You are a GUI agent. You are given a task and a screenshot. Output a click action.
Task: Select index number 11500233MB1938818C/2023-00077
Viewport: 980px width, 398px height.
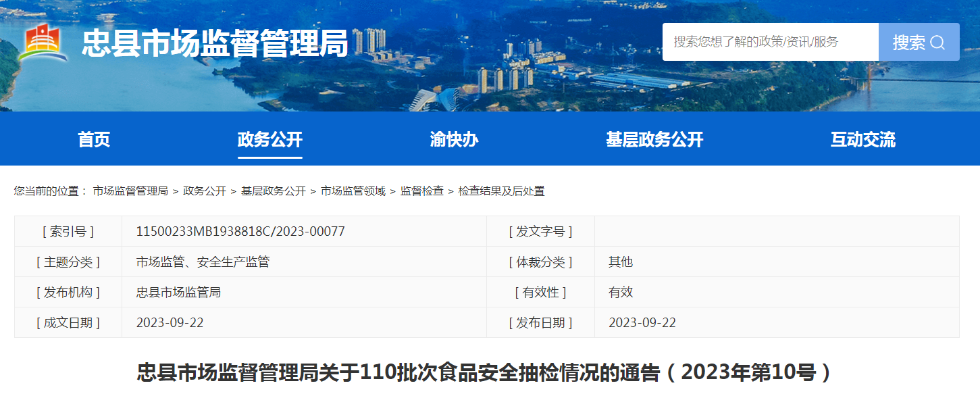240,231
